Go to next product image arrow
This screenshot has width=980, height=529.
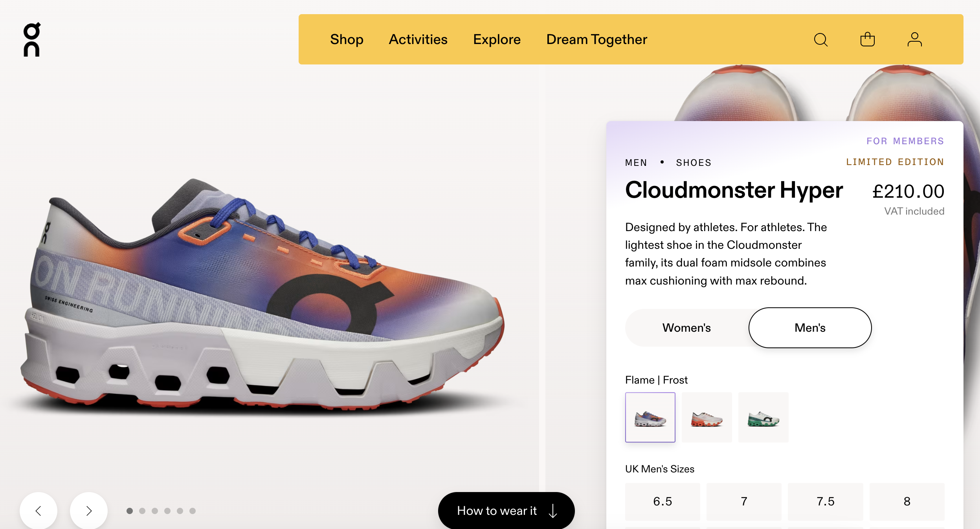(89, 511)
